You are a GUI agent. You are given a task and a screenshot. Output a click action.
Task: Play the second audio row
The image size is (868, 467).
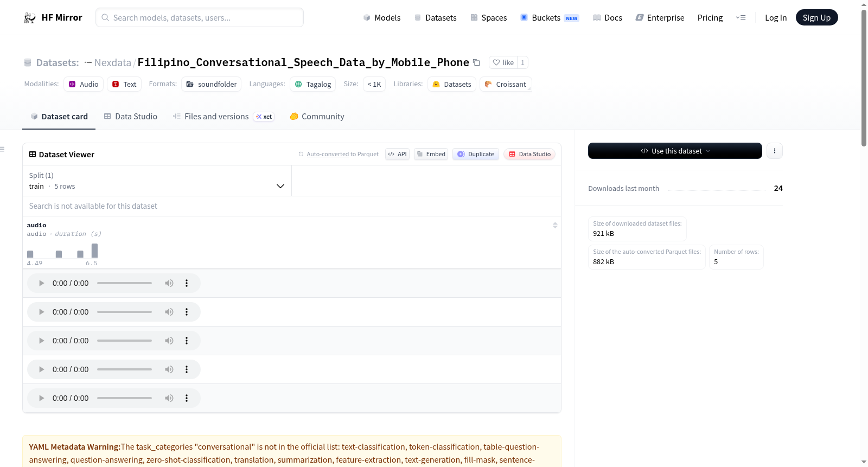click(41, 312)
